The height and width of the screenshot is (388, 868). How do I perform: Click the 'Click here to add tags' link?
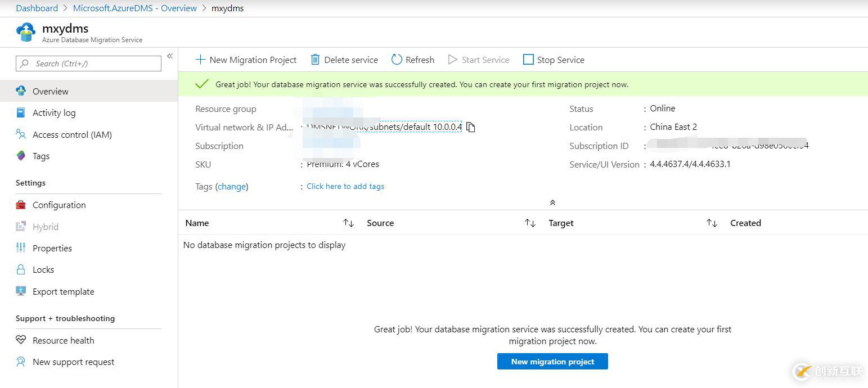tap(345, 186)
